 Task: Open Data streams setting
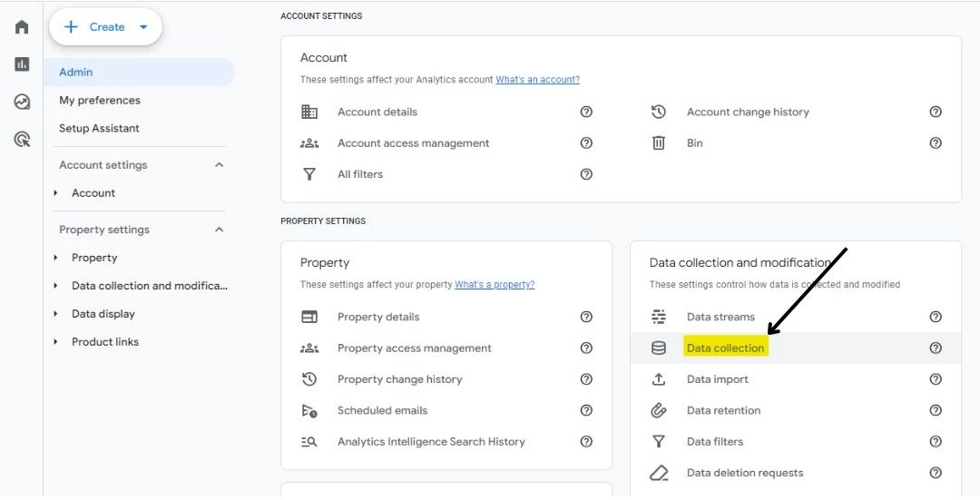720,317
